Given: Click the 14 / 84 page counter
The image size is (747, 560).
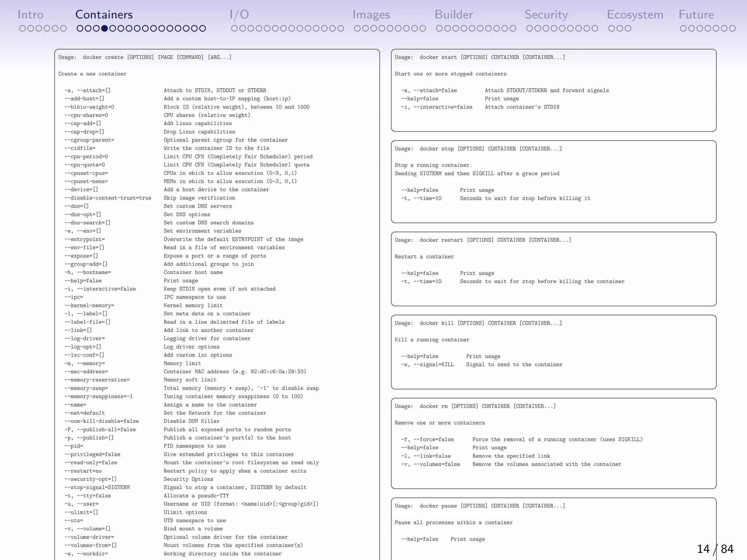Looking at the screenshot, I should click(x=715, y=549).
